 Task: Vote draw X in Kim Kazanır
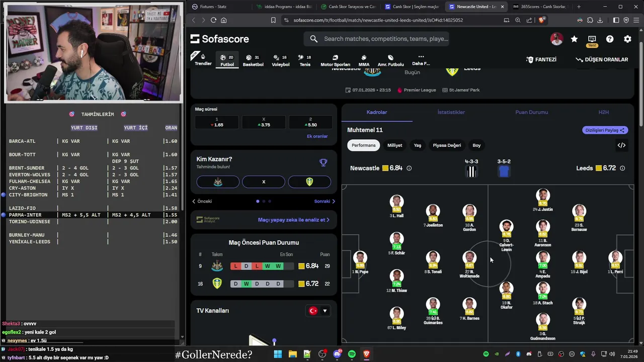(x=264, y=182)
